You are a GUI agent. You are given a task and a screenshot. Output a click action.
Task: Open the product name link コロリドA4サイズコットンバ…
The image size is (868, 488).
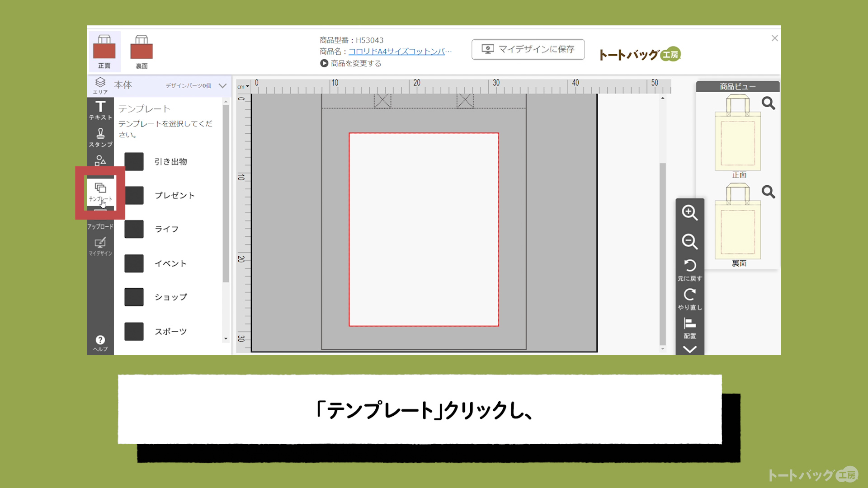click(400, 52)
